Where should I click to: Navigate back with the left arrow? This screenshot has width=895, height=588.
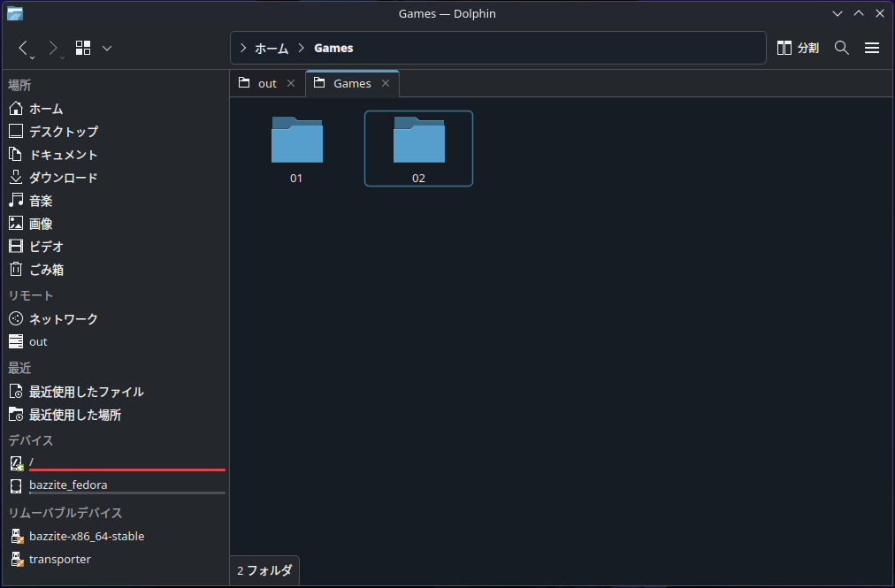click(24, 48)
